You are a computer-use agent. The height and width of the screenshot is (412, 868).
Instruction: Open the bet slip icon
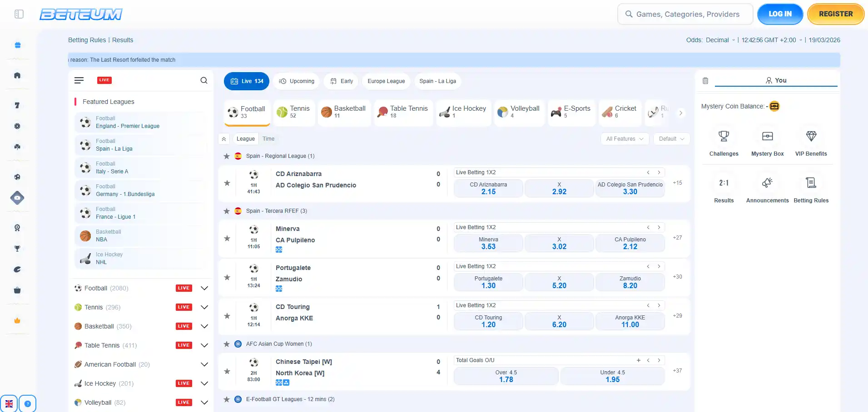coord(705,81)
